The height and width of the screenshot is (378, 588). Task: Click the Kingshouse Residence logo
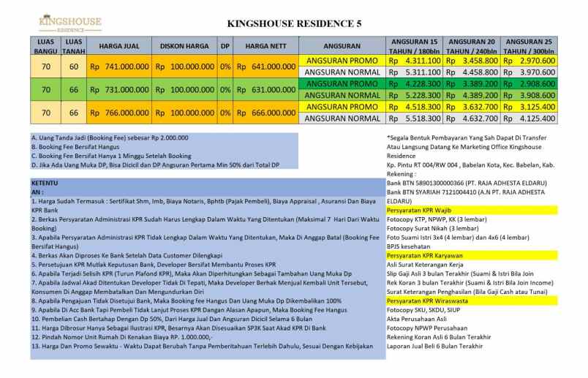69,24
